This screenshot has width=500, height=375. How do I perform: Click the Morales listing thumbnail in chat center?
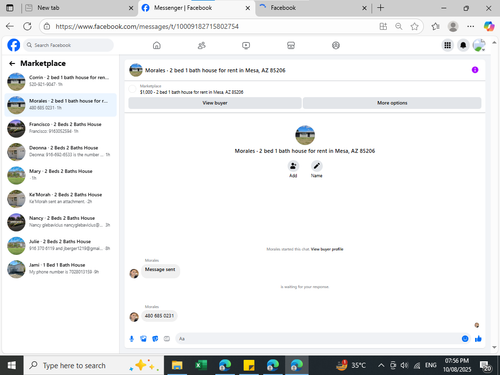tap(305, 135)
